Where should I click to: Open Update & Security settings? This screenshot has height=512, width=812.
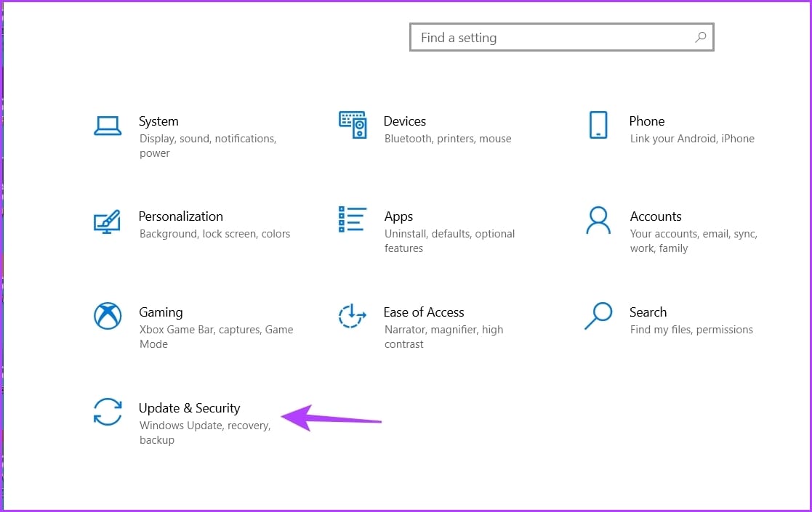pyautogui.click(x=189, y=408)
